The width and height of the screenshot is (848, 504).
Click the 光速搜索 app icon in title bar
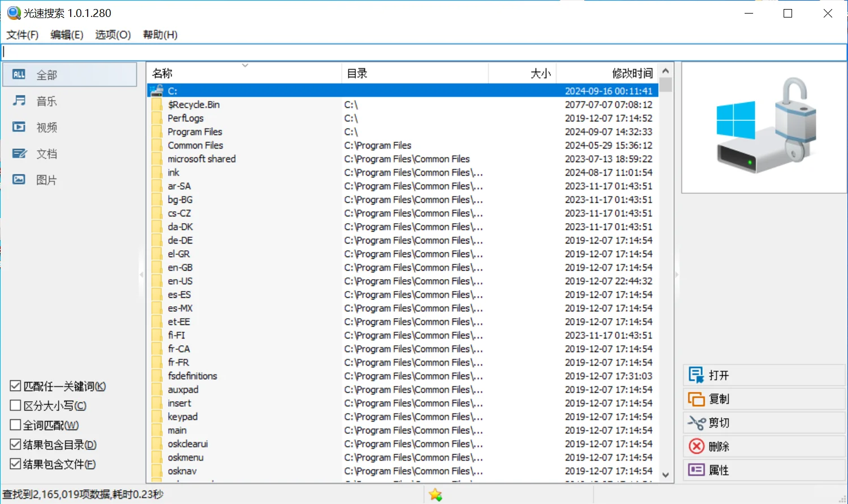point(14,13)
